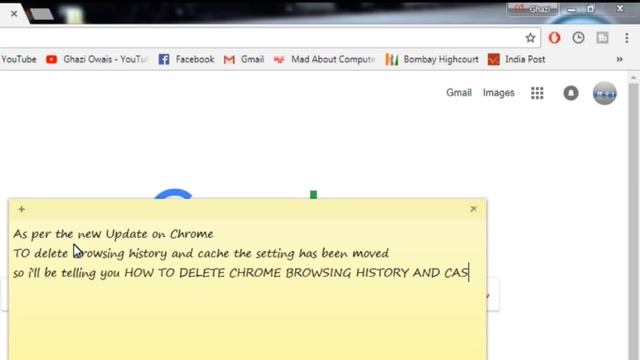Open Bombay Highcourt bookmark
The image size is (640, 360).
click(432, 60)
